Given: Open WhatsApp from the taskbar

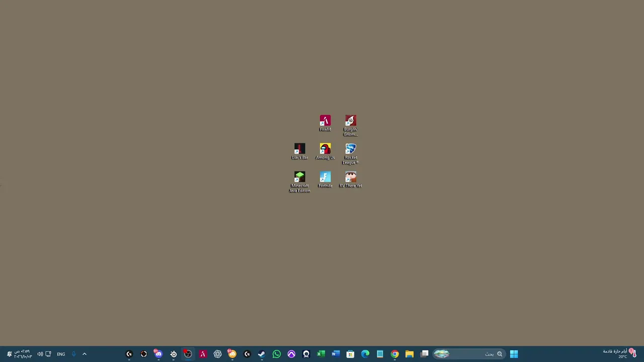Looking at the screenshot, I should click(x=277, y=354).
